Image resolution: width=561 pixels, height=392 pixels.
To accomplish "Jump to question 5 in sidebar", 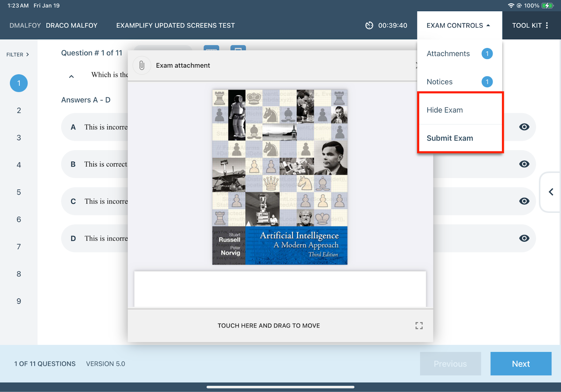I will 19,192.
